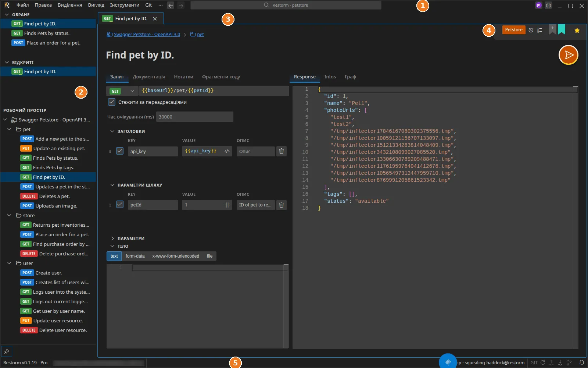
Task: Switch to the Фрагменти коду tab
Action: pyautogui.click(x=221, y=77)
